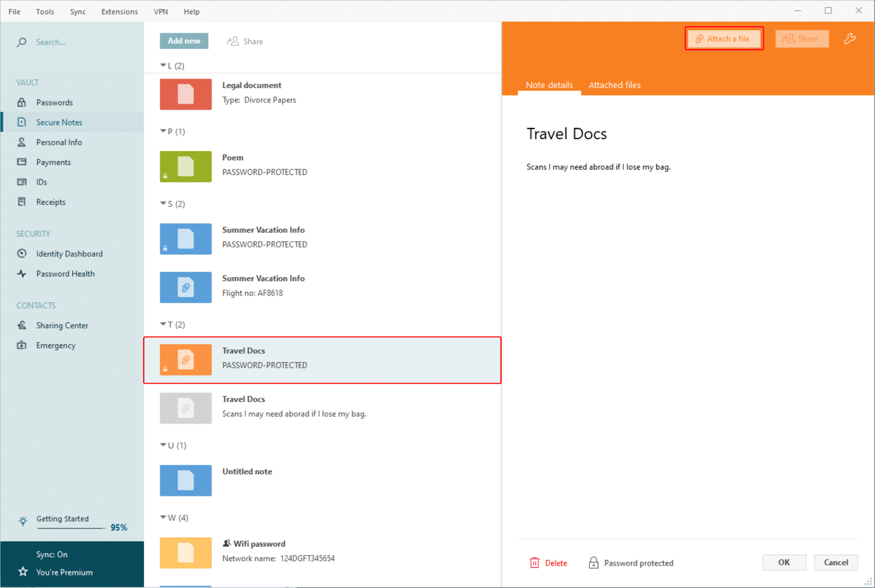Open the Payments section
The height and width of the screenshot is (588, 875).
[53, 162]
